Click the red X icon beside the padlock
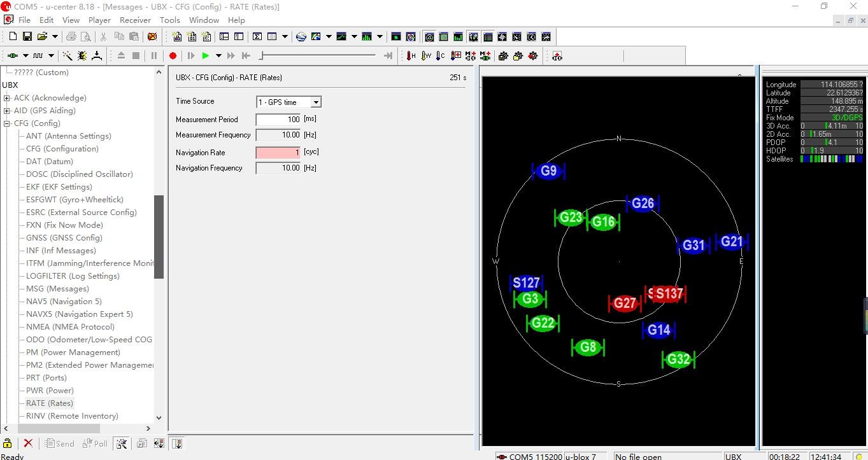Image resolution: width=868 pixels, height=460 pixels. [28, 443]
